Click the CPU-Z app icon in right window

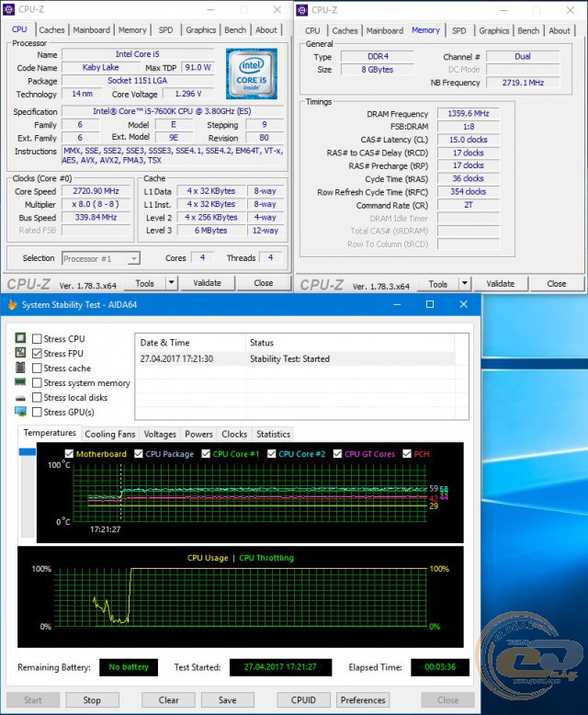[301, 10]
